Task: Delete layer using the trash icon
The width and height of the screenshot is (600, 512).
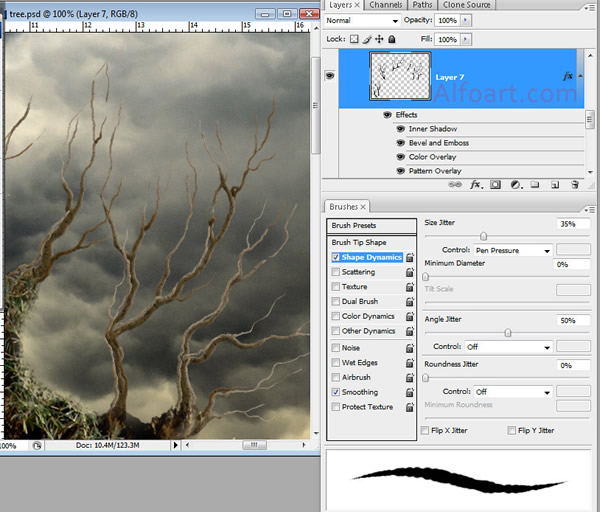Action: pyautogui.click(x=575, y=185)
